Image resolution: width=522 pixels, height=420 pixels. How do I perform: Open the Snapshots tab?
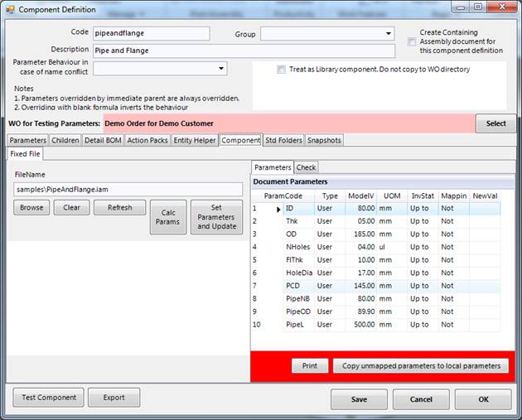(324, 140)
